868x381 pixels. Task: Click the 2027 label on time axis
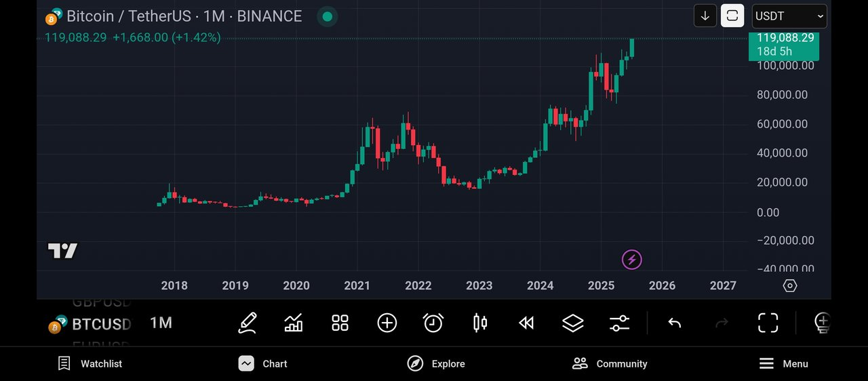tap(723, 285)
